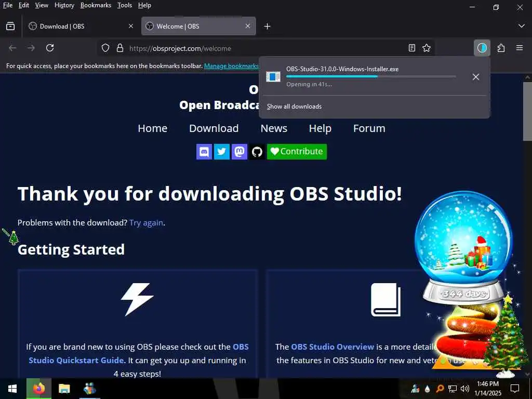
Task: Open the Help menu in menu bar
Action: pos(144,5)
